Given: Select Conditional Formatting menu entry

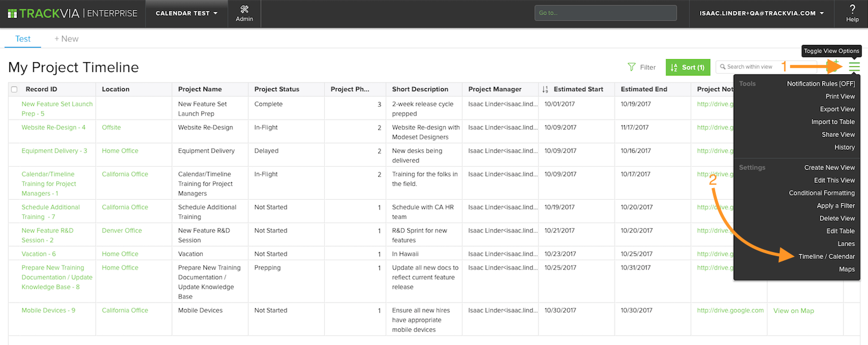Looking at the screenshot, I should (822, 193).
